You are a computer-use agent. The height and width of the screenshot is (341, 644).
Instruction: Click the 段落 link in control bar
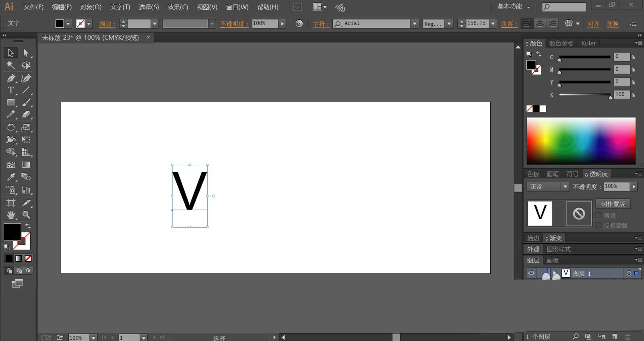tap(509, 24)
